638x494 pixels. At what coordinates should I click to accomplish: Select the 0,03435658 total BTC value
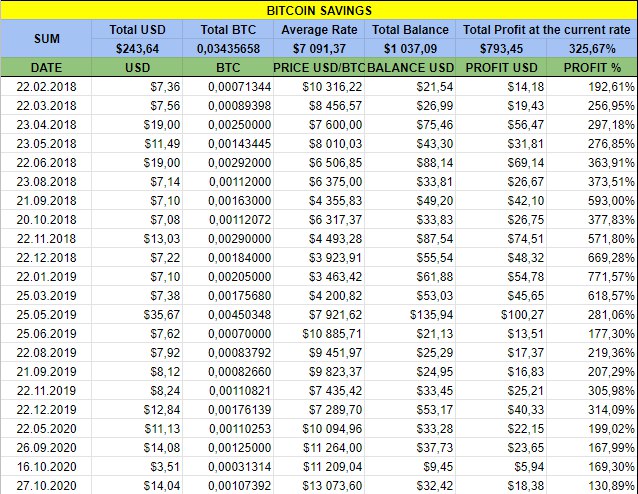click(228, 48)
